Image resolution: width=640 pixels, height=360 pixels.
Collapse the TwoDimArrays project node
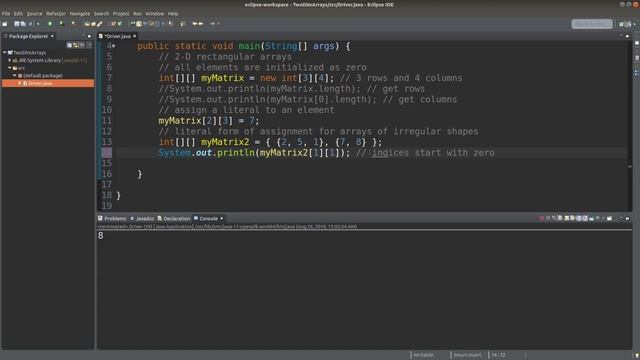click(4, 53)
